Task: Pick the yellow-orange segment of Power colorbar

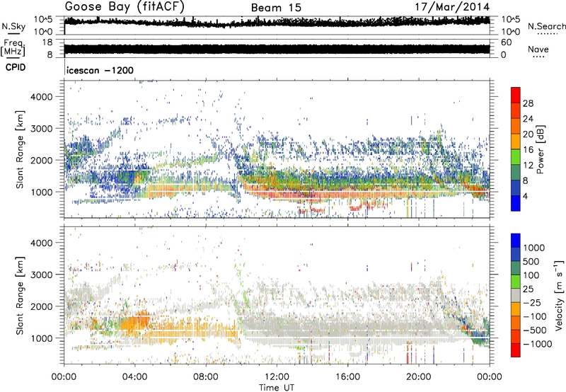Action: 516,142
